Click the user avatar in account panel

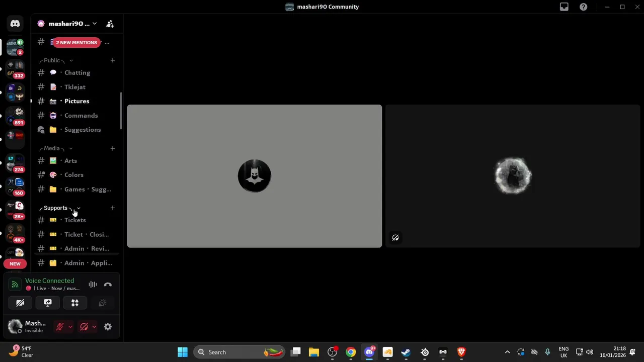tap(15, 327)
